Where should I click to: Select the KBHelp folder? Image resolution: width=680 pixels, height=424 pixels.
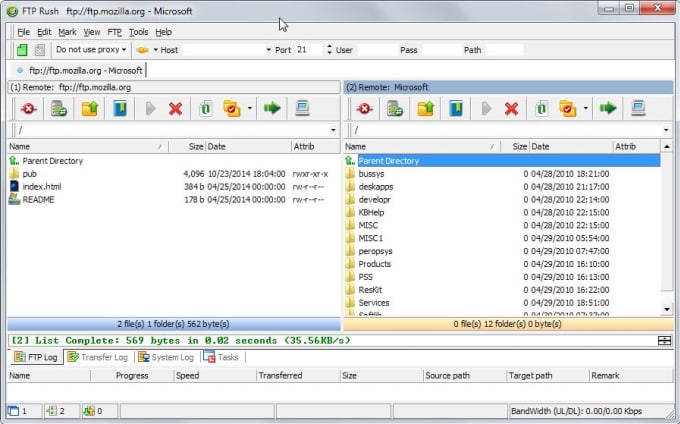pyautogui.click(x=371, y=212)
